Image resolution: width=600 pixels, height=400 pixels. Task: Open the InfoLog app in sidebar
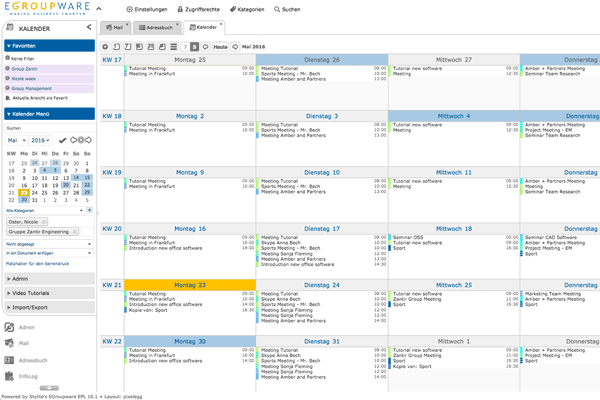tap(27, 378)
